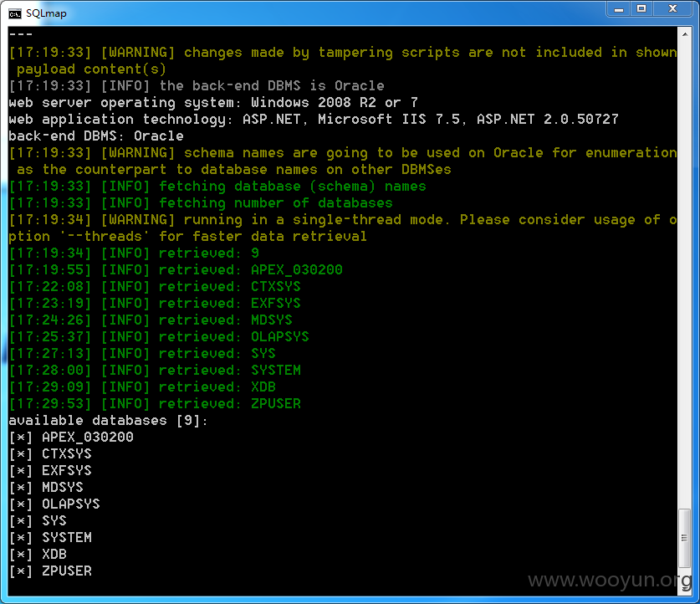Click 'the back-end DBMS is Oracle' info line

(197, 85)
